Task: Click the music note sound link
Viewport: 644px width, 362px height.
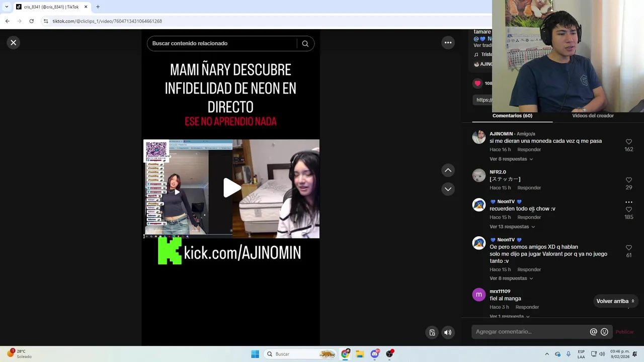Action: (483, 54)
